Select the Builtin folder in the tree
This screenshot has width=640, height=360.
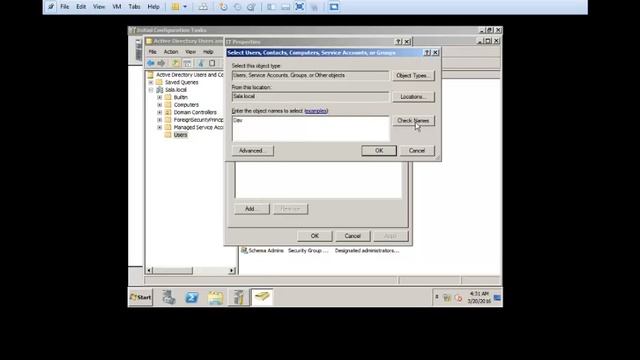point(180,98)
